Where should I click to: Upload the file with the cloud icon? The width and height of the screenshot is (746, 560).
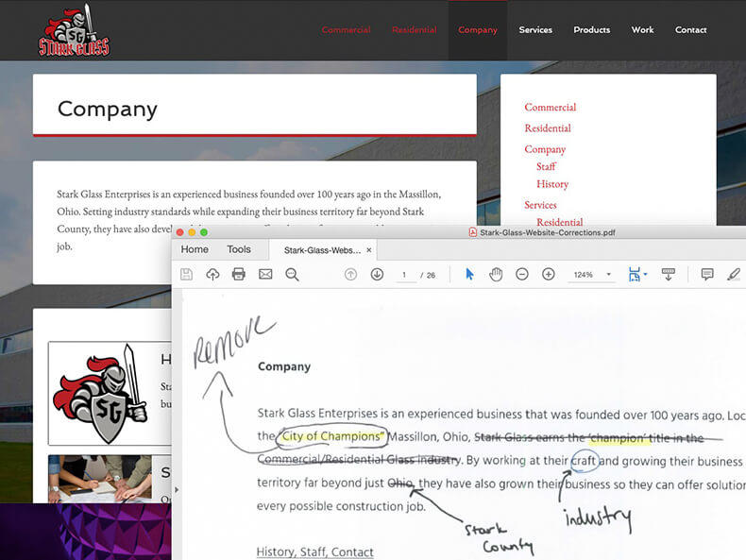212,274
